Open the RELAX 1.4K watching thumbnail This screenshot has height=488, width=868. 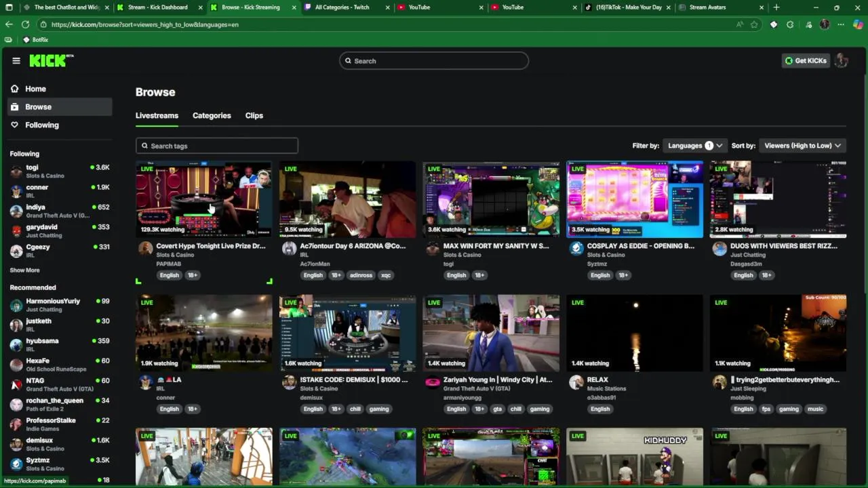point(635,333)
